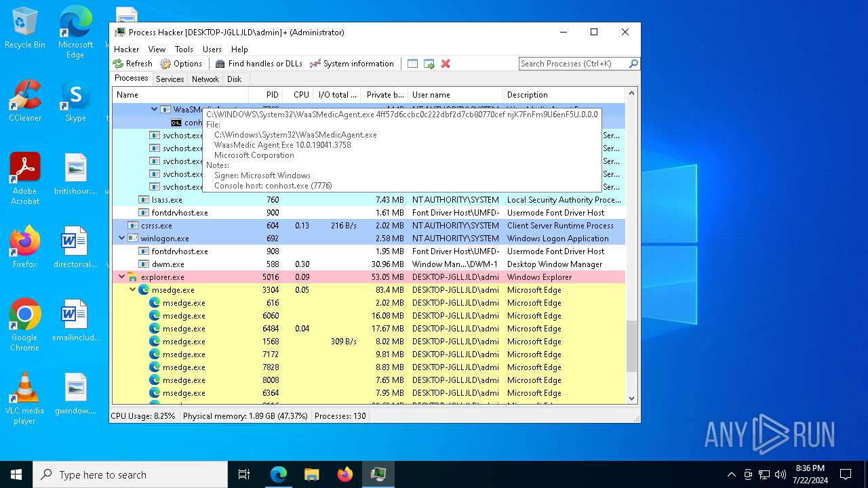Open the Tools menu

(184, 49)
